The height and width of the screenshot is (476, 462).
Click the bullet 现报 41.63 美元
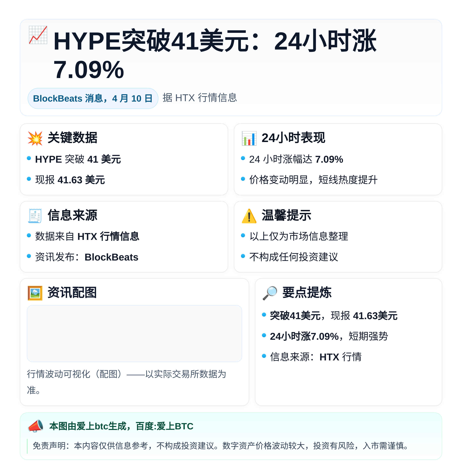(x=70, y=180)
